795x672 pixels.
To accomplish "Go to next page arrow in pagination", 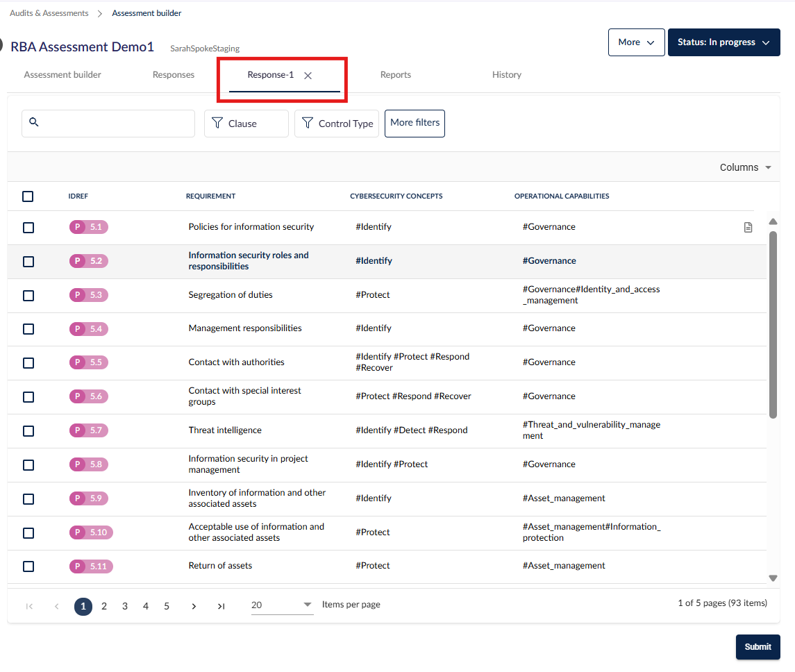I will pyautogui.click(x=194, y=606).
